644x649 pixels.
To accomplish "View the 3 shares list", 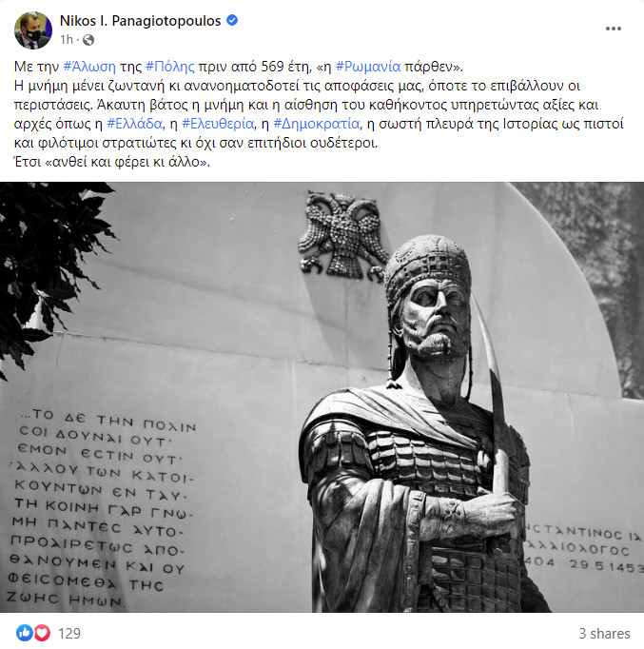I will (604, 633).
